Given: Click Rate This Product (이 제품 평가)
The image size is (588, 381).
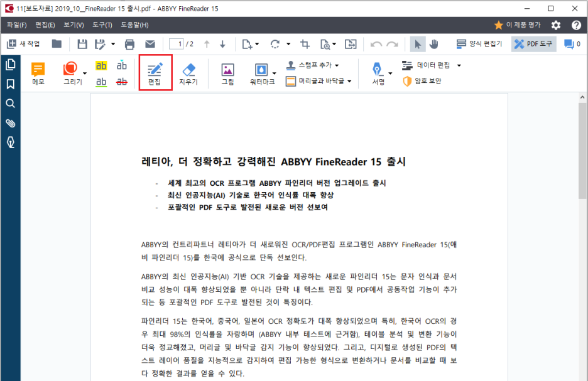Looking at the screenshot, I should 518,25.
